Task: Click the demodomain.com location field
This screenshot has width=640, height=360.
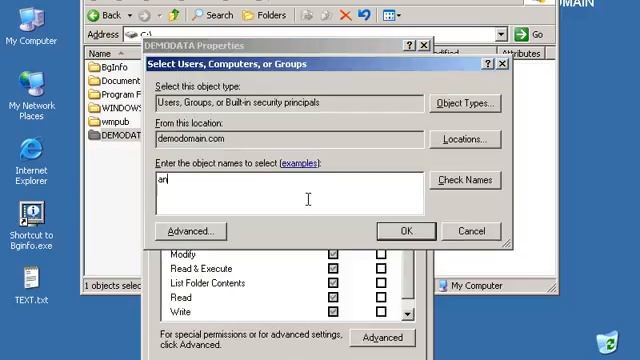Action: point(290,139)
